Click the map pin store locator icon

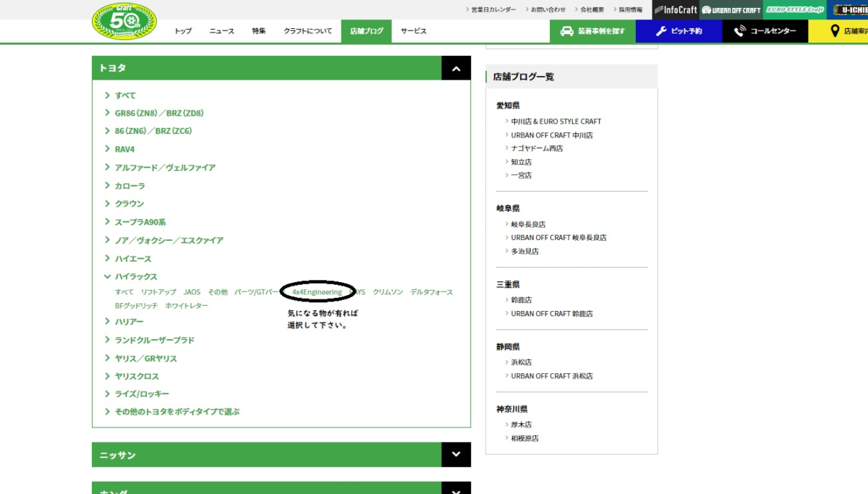(835, 31)
